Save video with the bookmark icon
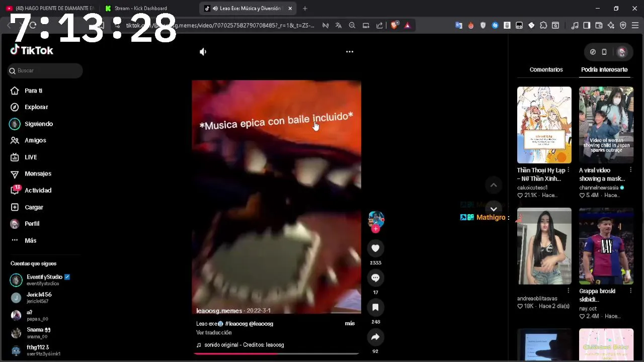This screenshot has height=362, width=644. pyautogui.click(x=375, y=307)
